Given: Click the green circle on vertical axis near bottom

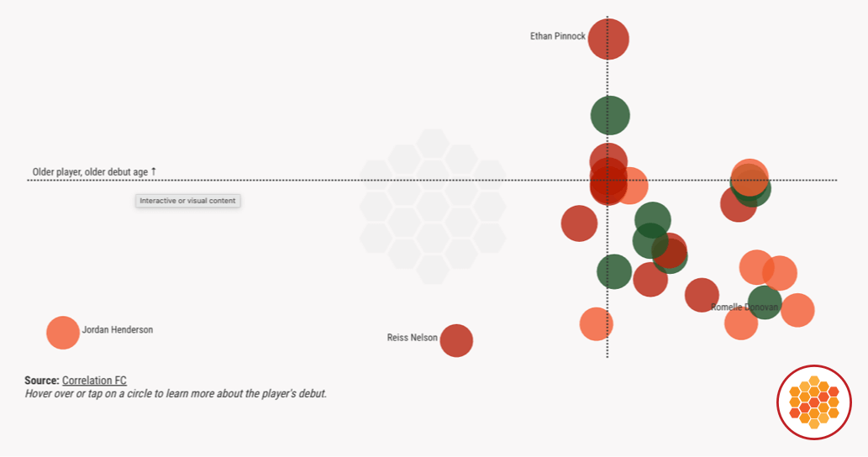Looking at the screenshot, I should pos(614,271).
